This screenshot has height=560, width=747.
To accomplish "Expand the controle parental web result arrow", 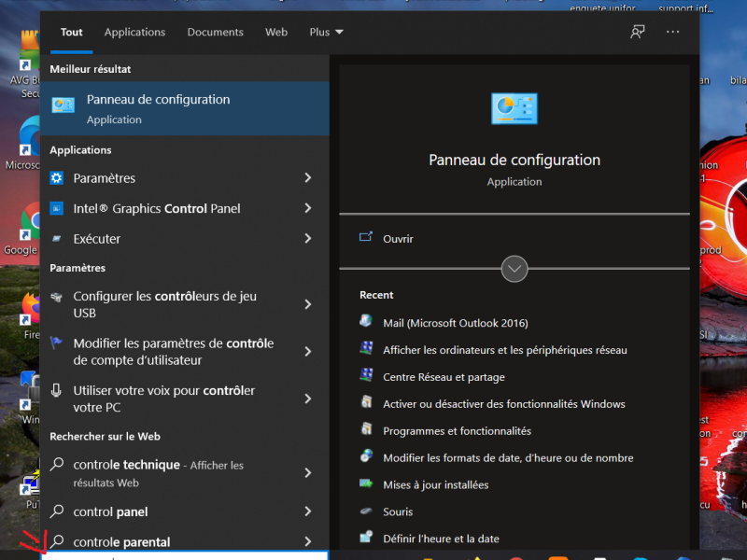I will [308, 541].
